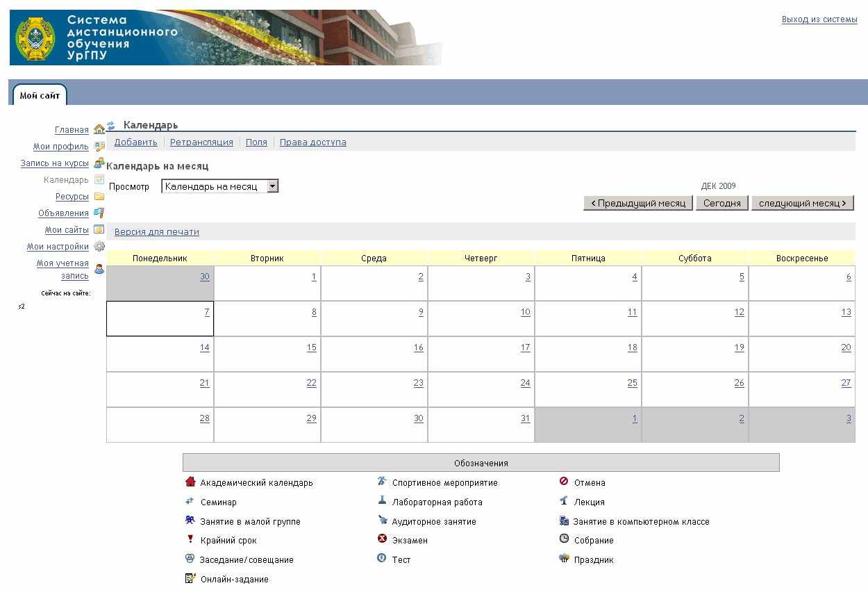The height and width of the screenshot is (590, 868).
Task: Click the Семинар legend icon
Action: pos(190,501)
